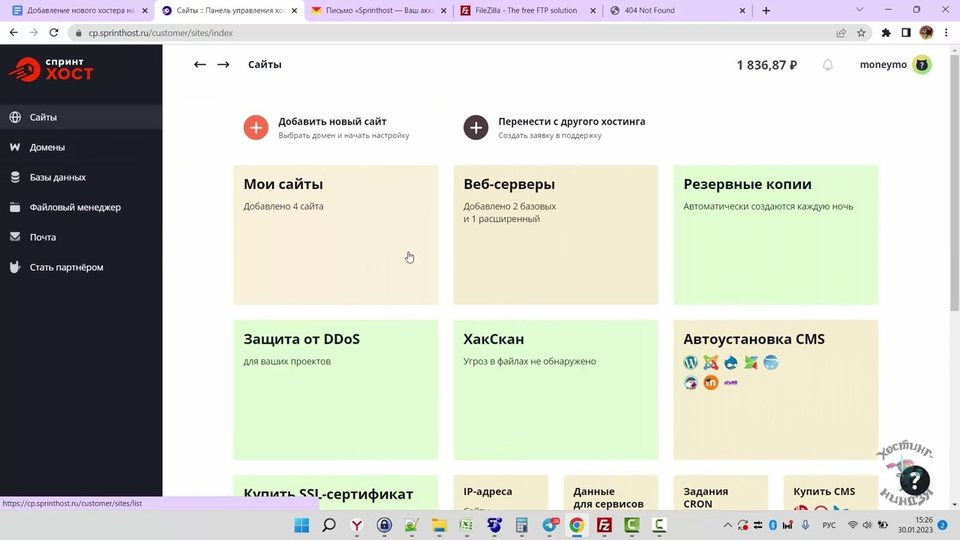The image size is (960, 540).
Task: Open the moneymo account avatar
Action: tap(922, 64)
